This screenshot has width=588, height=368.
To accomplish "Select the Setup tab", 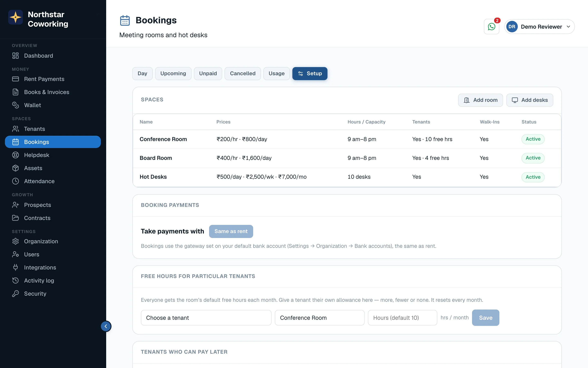I will (310, 74).
